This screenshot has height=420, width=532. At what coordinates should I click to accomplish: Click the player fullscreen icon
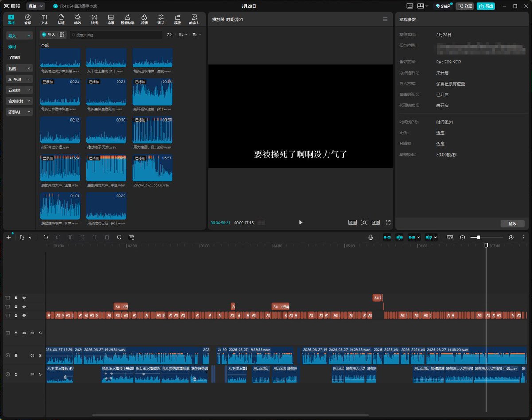click(x=388, y=222)
